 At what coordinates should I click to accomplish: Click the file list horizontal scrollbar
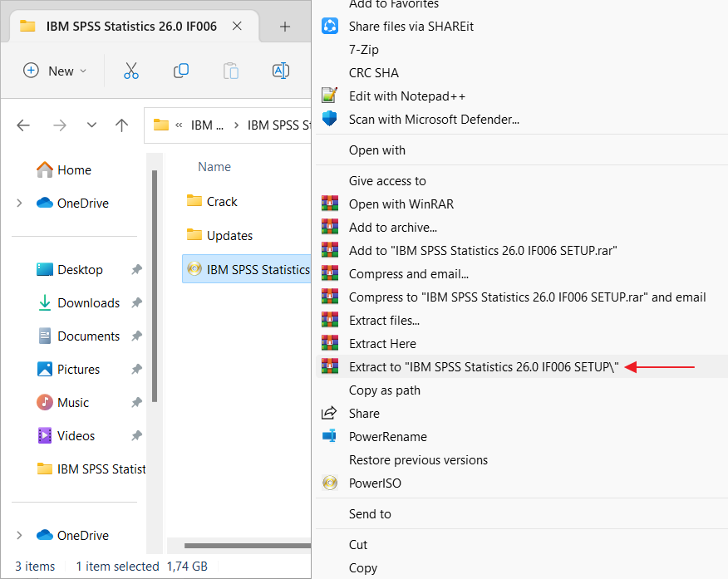[247, 546]
